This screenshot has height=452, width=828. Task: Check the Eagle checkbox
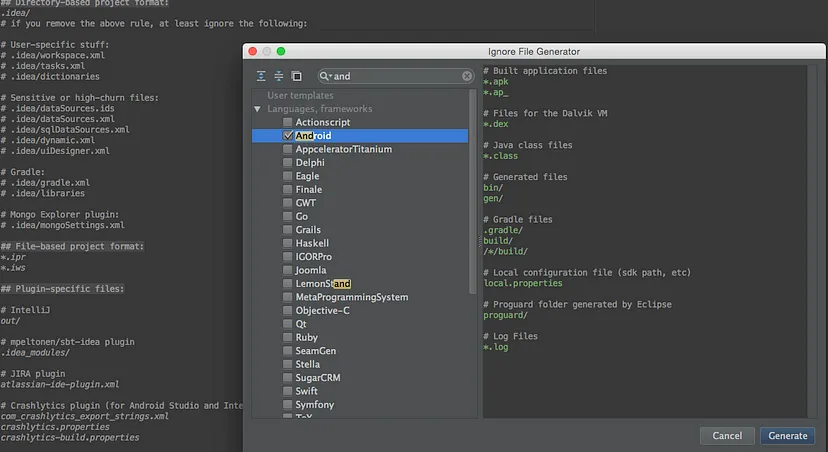(x=287, y=176)
